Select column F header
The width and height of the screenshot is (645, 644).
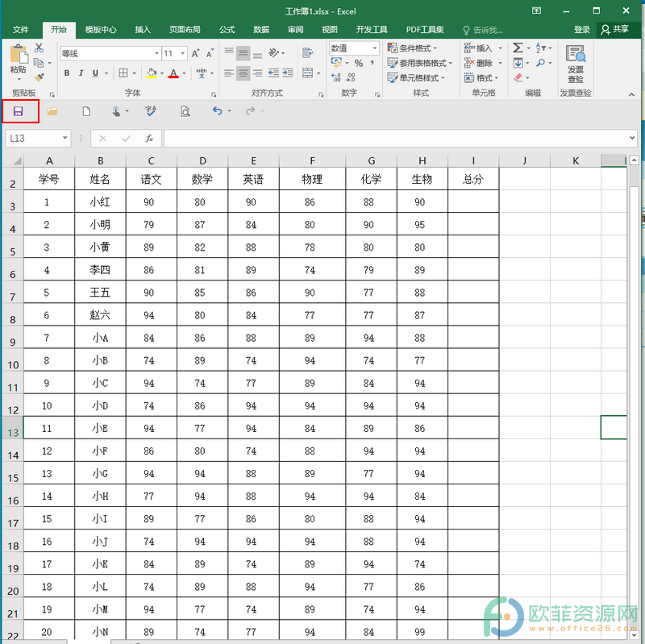[x=312, y=160]
